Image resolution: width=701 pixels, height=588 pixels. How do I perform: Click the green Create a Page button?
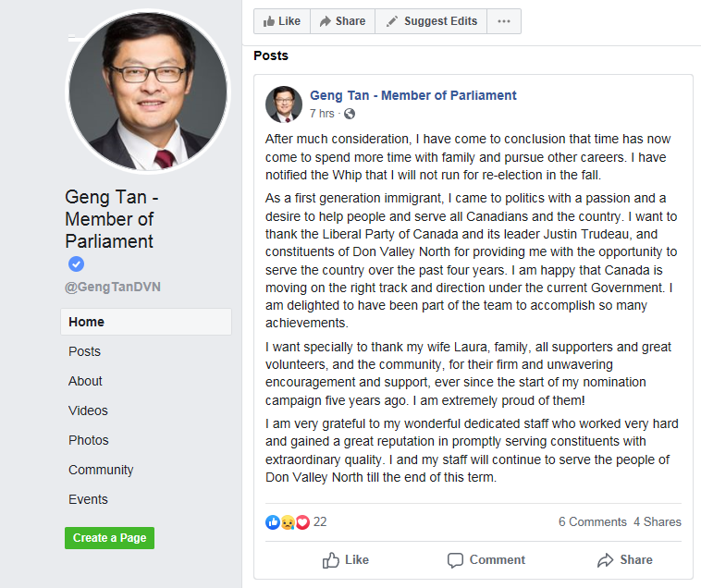point(109,538)
